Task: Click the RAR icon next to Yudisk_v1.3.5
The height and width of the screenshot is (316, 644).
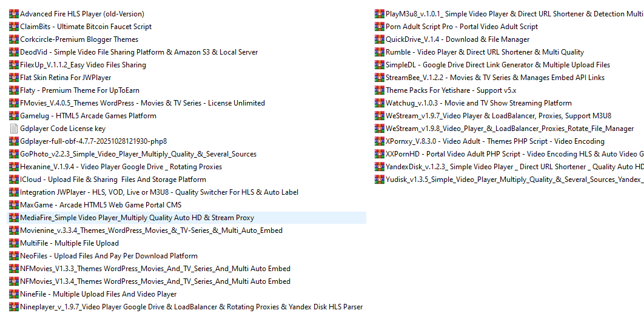Action: point(380,180)
